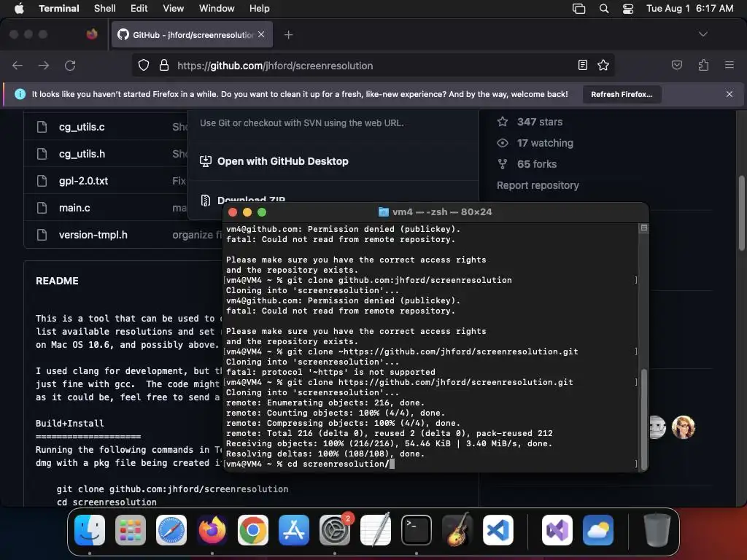Open Visual Studio from the Dock
The height and width of the screenshot is (560, 747).
[557, 530]
